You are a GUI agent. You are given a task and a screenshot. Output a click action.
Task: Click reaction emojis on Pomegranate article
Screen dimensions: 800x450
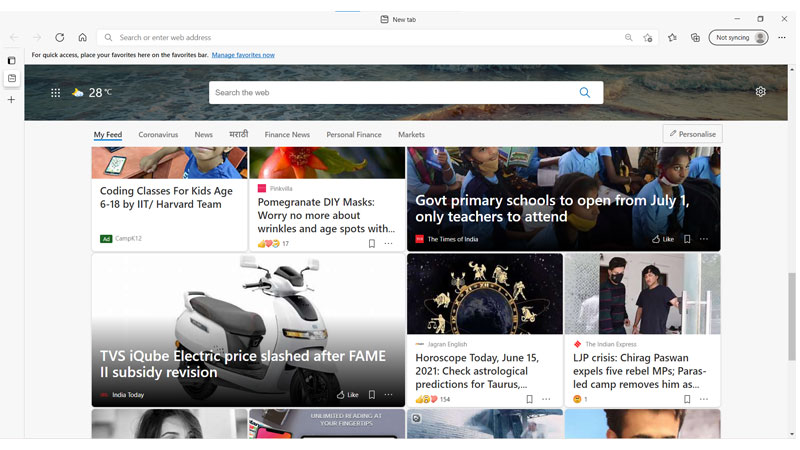[269, 243]
